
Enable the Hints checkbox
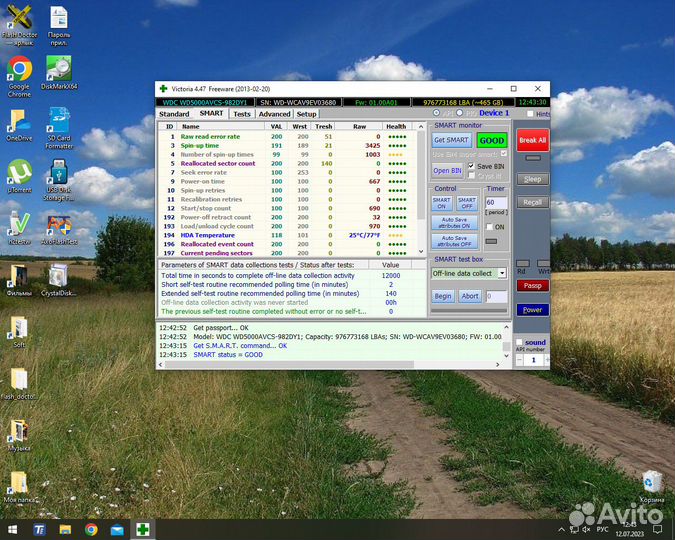(530, 114)
